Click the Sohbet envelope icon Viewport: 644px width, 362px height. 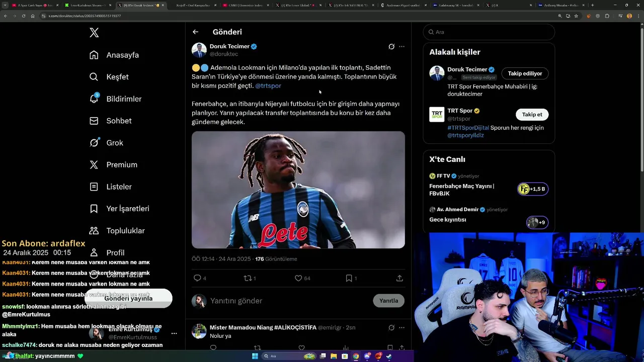click(x=94, y=121)
